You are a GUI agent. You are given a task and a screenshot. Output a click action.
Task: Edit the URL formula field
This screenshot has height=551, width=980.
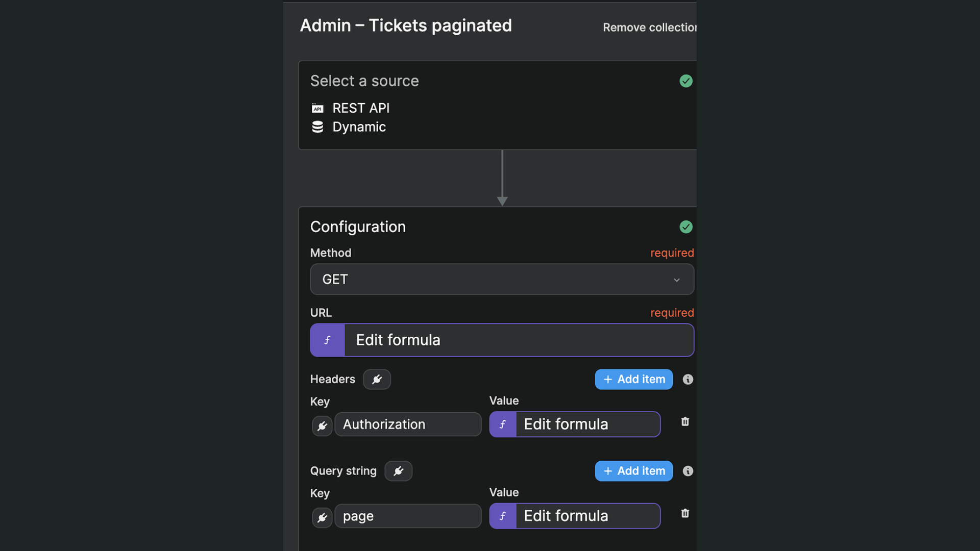pos(519,340)
